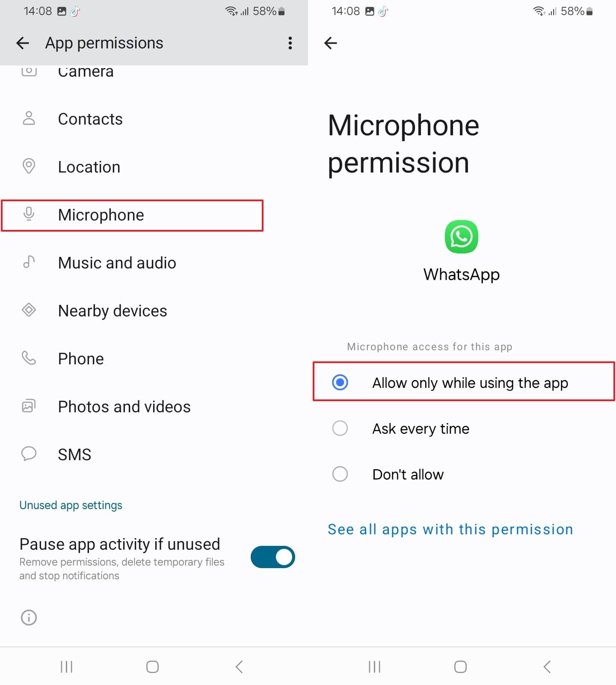Viewport: 616px width, 685px height.
Task: Choose Don't allow for microphone access
Action: (x=339, y=474)
